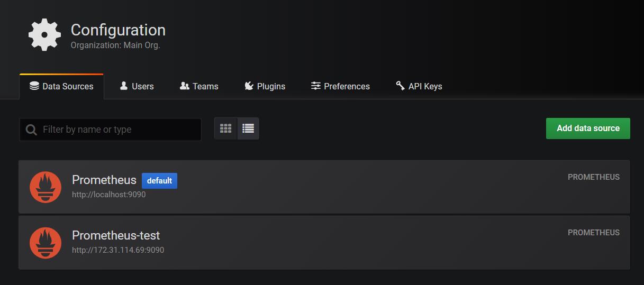The image size is (644, 285).
Task: Click the Configuration gear icon
Action: click(x=44, y=35)
